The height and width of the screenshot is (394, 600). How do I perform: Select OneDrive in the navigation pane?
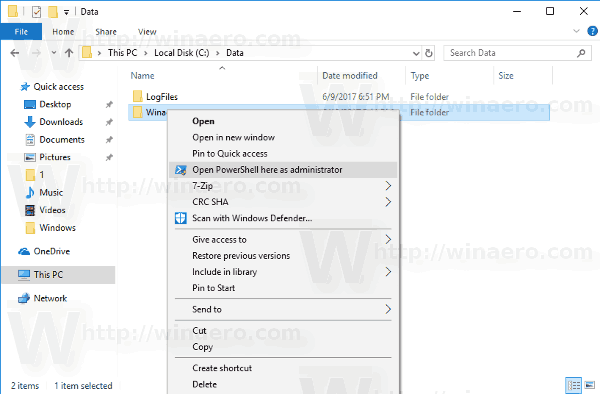(x=52, y=251)
